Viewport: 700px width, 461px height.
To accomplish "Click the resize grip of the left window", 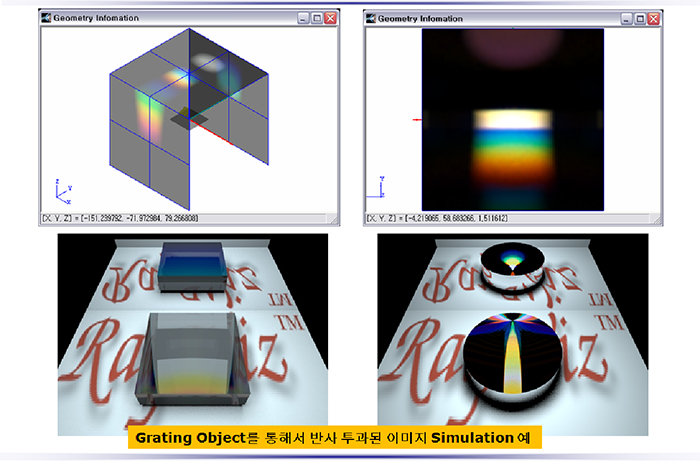I will click(x=333, y=218).
